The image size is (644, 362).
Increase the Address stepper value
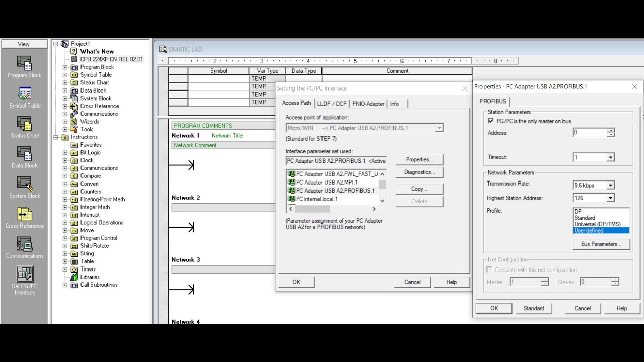[x=611, y=131]
